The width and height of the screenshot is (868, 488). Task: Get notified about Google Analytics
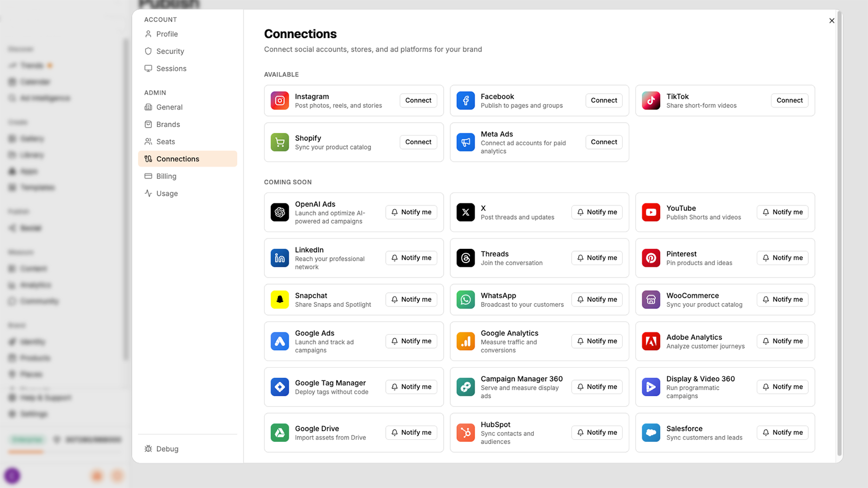(597, 341)
